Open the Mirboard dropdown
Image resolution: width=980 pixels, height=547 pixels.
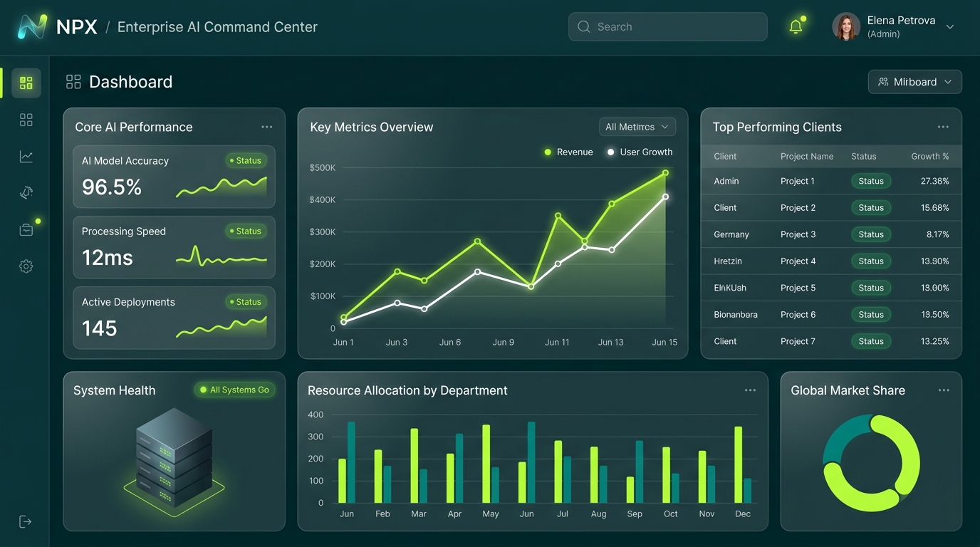[x=915, y=82]
